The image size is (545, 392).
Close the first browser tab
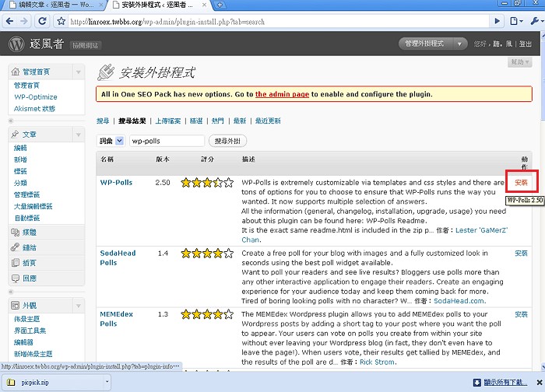(x=101, y=5)
